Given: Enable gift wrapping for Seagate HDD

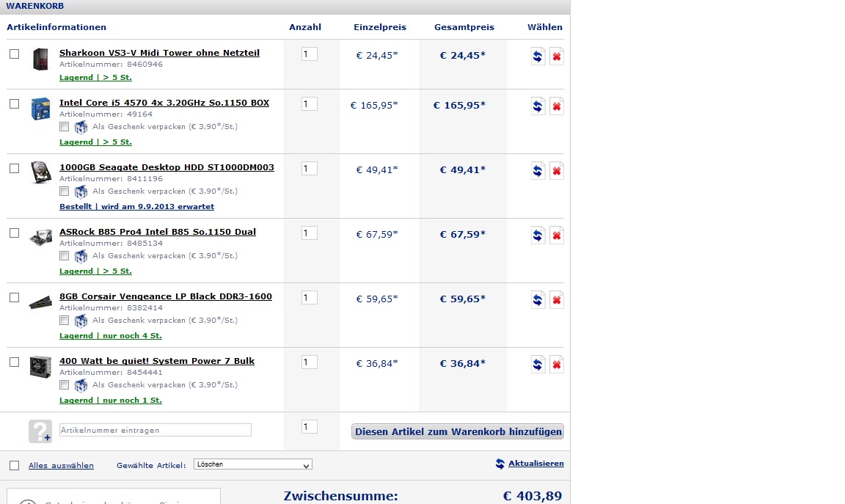Looking at the screenshot, I should pos(64,191).
